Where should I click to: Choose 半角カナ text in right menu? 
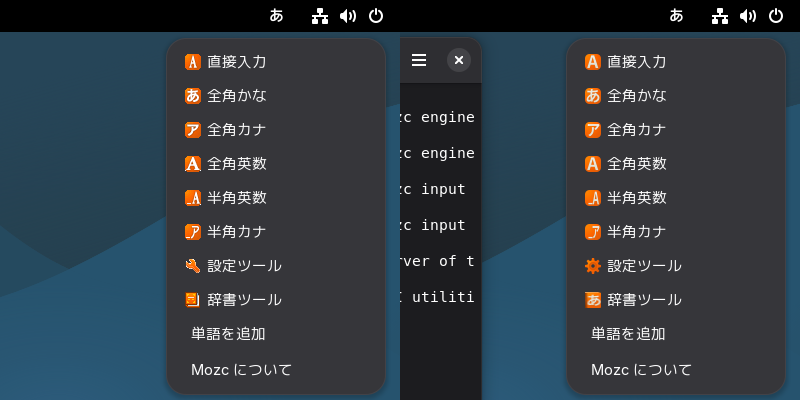click(637, 232)
